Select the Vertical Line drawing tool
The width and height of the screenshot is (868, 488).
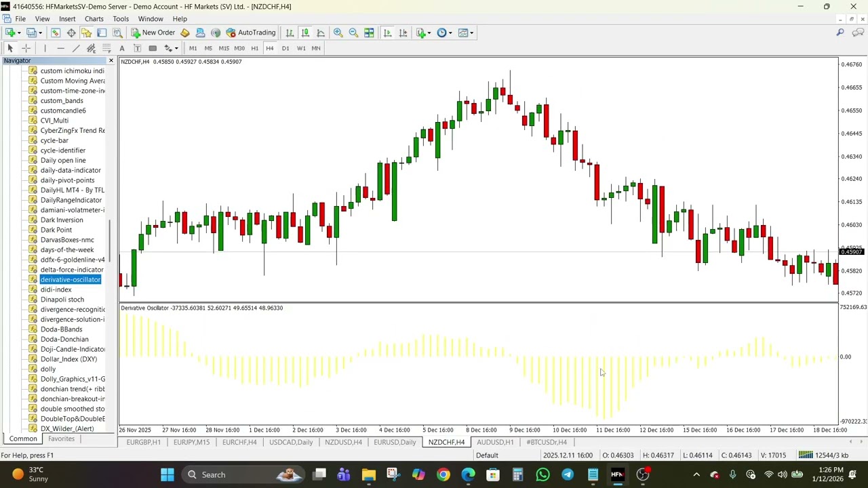(45, 48)
